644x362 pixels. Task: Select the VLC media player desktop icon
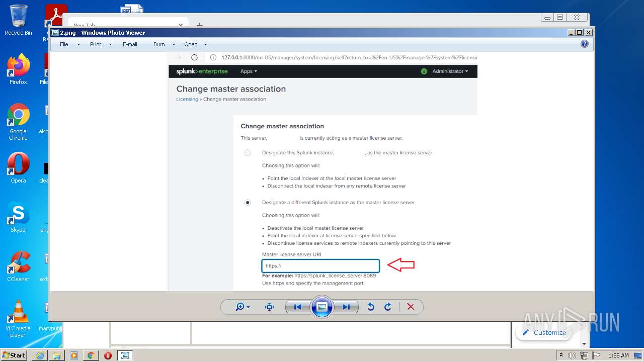coord(18,319)
